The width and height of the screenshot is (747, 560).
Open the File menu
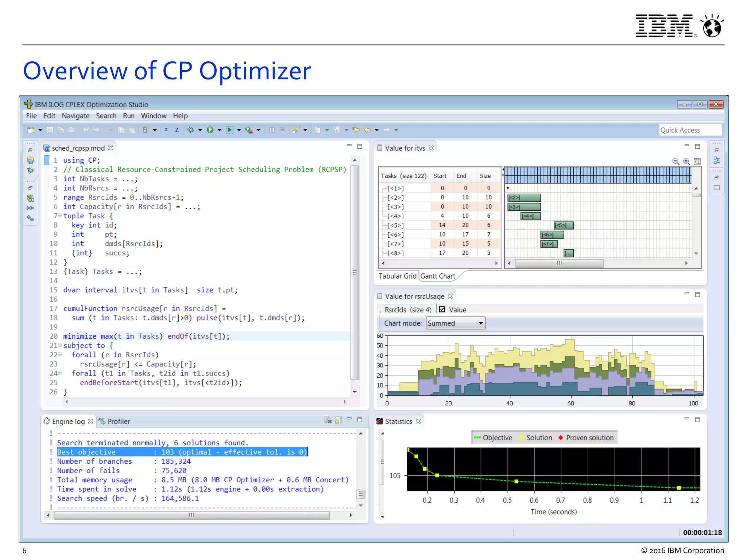31,116
